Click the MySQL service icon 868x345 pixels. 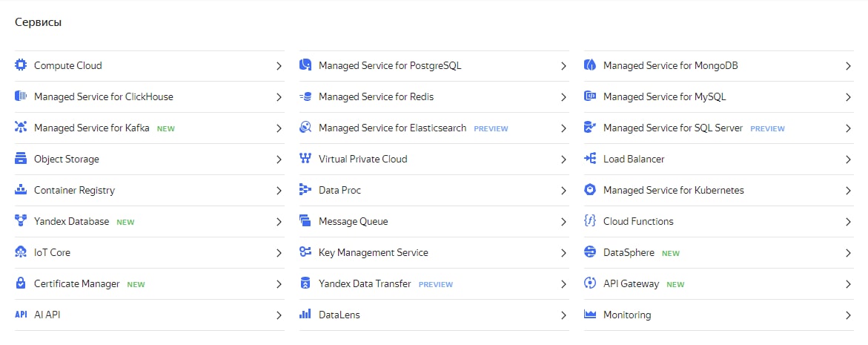589,96
